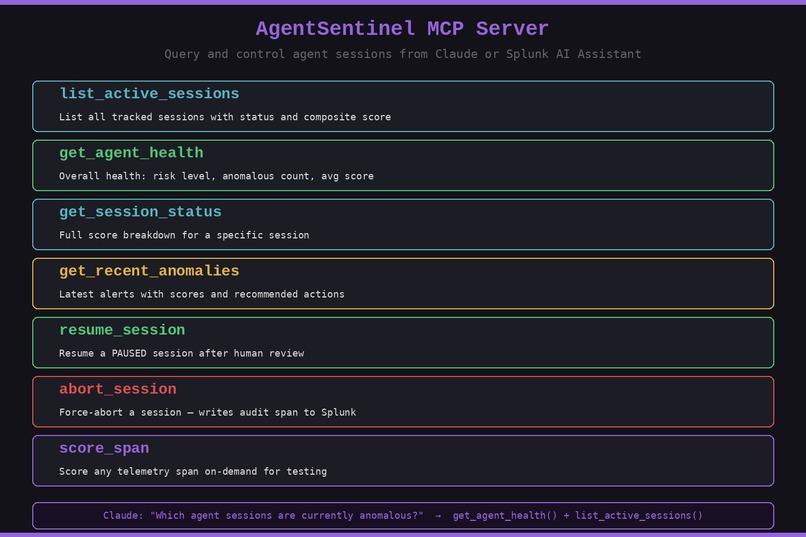This screenshot has width=806, height=537.
Task: Click description 'Overall health: risk level, anomalous count'
Action: click(216, 176)
